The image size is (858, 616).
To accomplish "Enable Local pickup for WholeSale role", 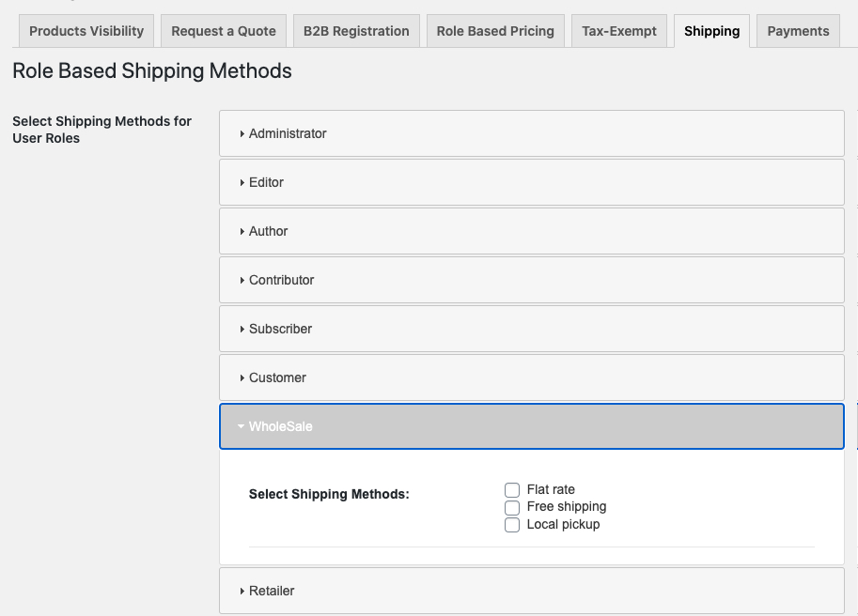I will 512,525.
